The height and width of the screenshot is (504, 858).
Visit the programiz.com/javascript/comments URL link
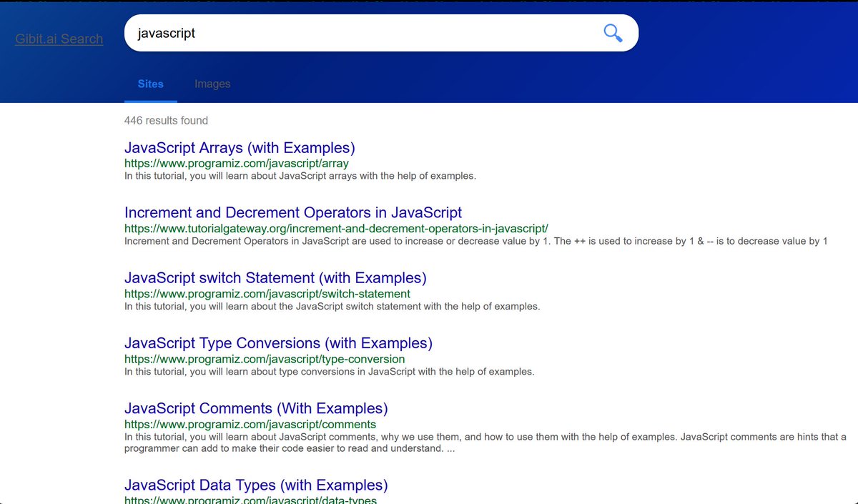[250, 423]
